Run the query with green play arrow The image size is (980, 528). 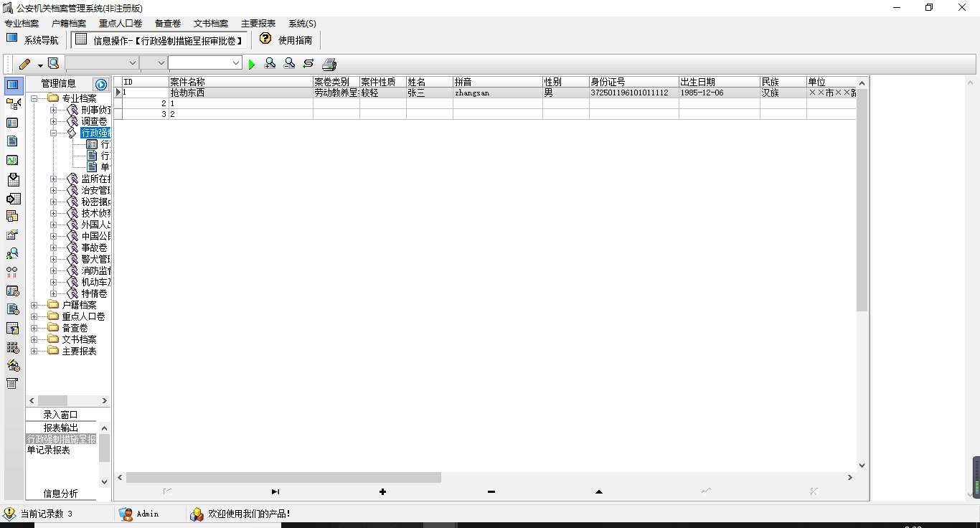click(252, 65)
